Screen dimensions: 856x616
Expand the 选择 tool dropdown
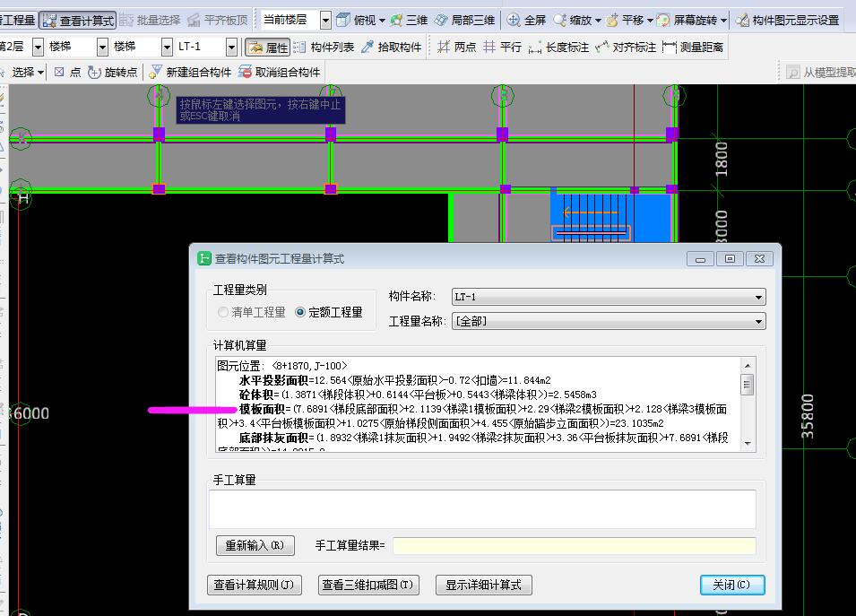pyautogui.click(x=41, y=72)
